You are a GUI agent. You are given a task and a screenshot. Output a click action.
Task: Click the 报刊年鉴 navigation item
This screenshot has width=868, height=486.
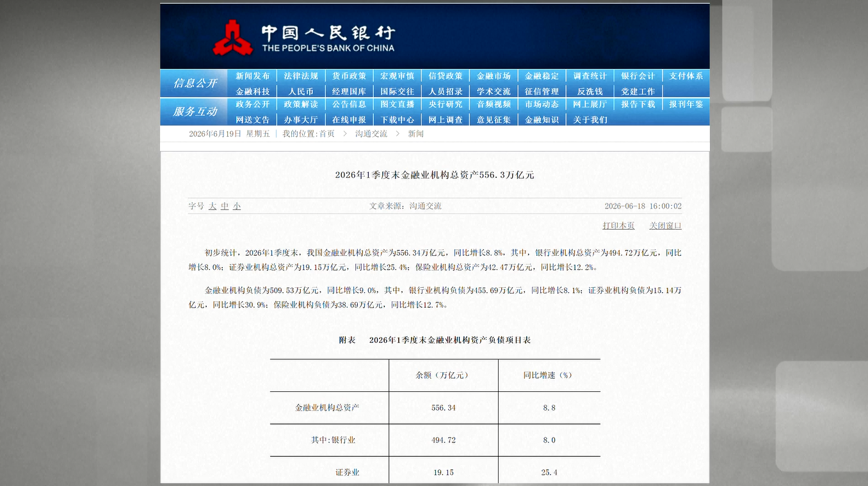coord(686,104)
